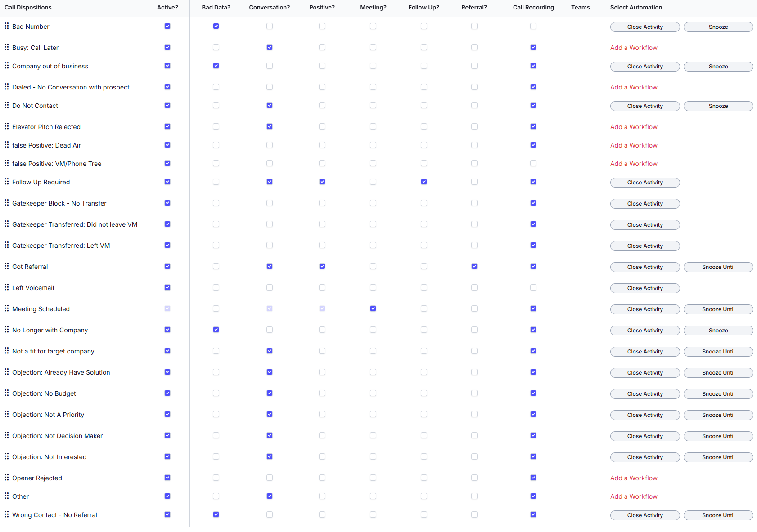757x532 pixels.
Task: Uncheck Meeting for Meeting Scheduled
Action: click(373, 308)
